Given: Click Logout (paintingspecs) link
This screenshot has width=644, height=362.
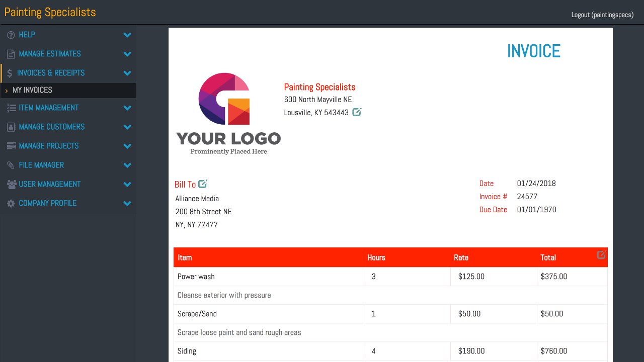Looking at the screenshot, I should click(602, 15).
